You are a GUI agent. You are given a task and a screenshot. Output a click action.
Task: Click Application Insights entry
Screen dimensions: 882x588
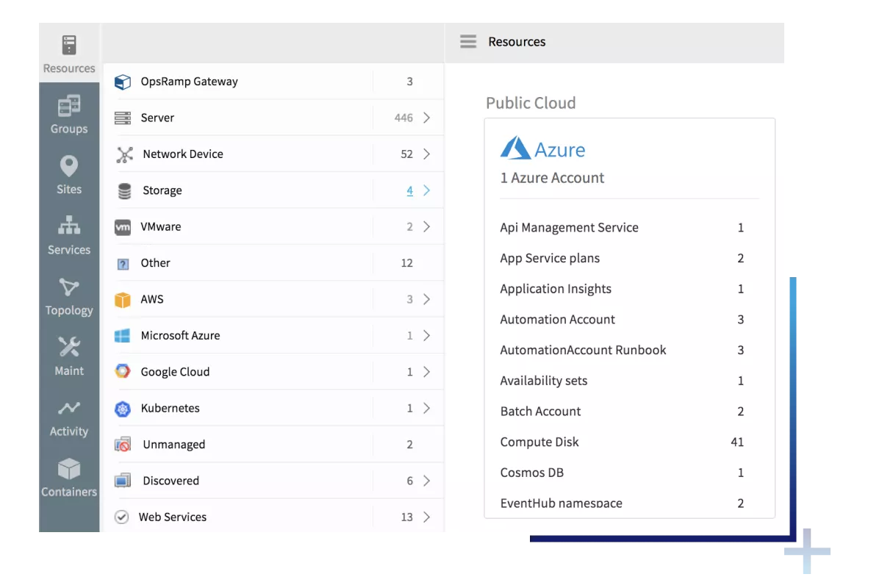pyautogui.click(x=556, y=289)
